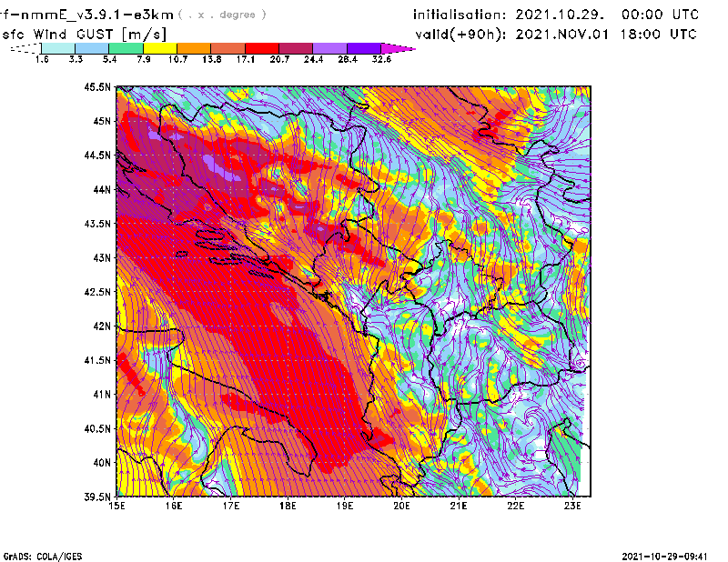Click the orange 10.7–13.8 legend swatch

194,48
